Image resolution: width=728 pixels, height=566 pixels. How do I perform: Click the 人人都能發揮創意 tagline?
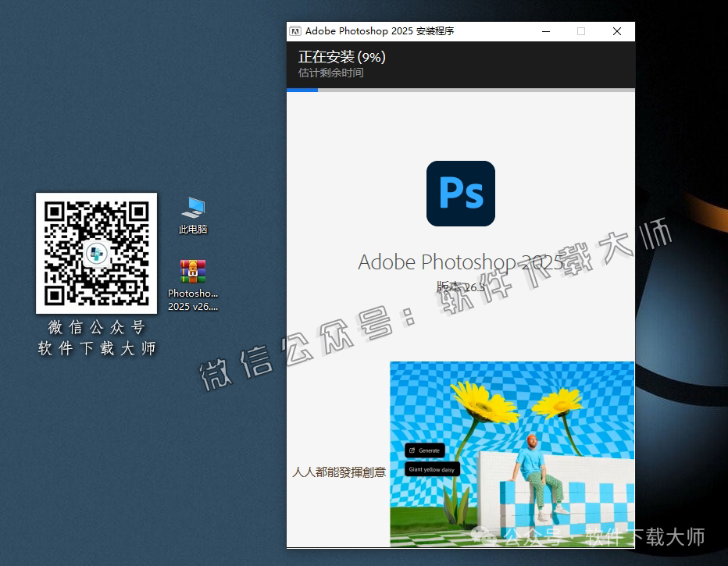(340, 472)
